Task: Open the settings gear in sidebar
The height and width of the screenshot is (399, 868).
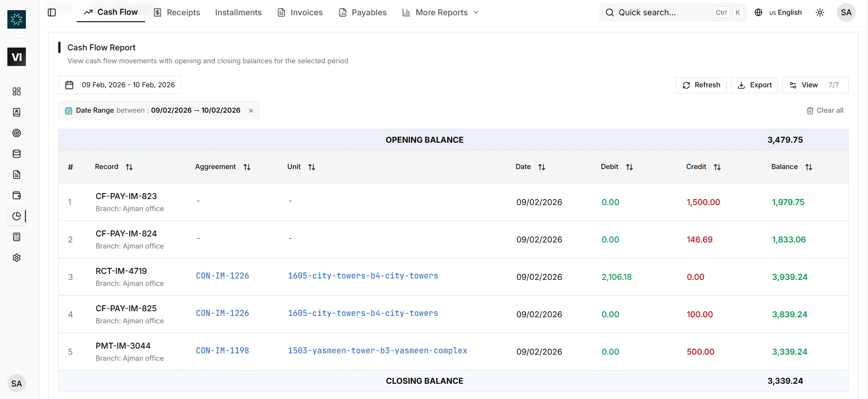Action: tap(17, 258)
